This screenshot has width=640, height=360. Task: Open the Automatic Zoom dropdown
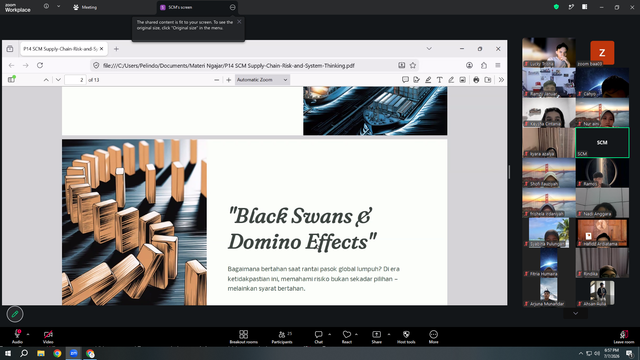[x=262, y=80]
